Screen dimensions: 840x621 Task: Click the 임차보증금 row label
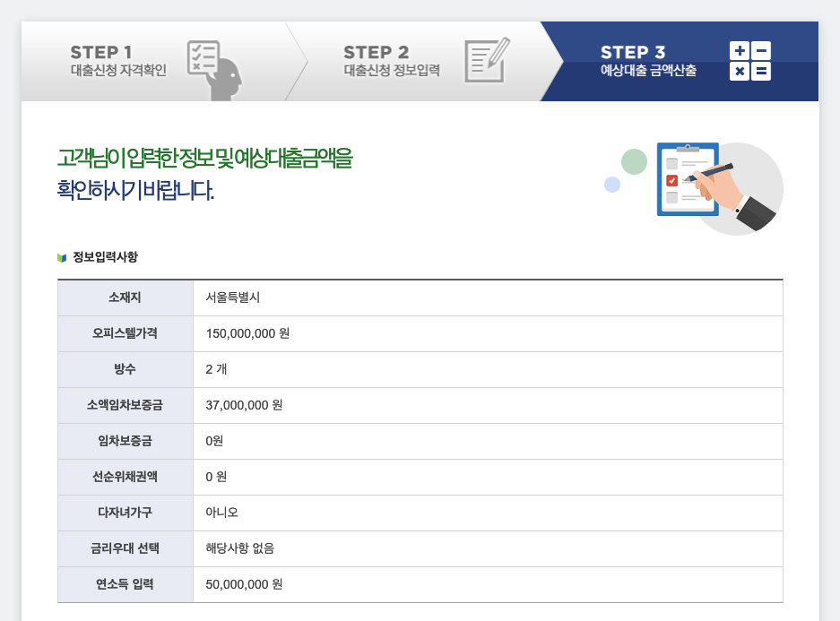(125, 441)
